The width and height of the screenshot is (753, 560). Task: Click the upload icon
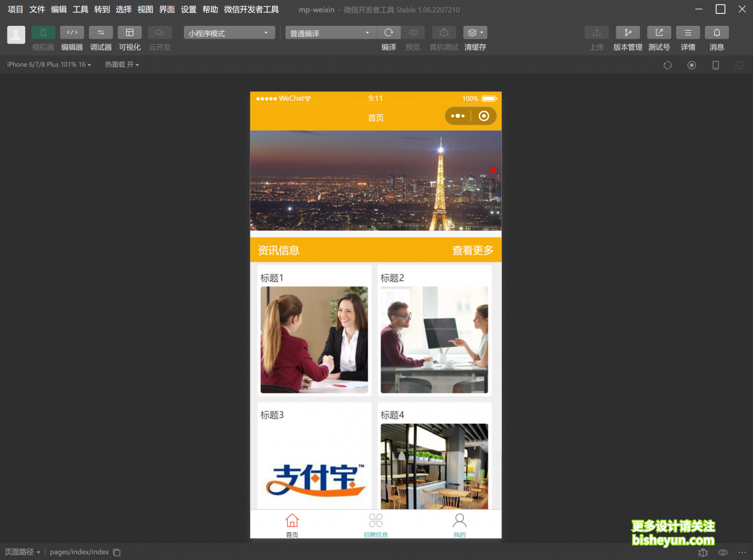pyautogui.click(x=596, y=32)
